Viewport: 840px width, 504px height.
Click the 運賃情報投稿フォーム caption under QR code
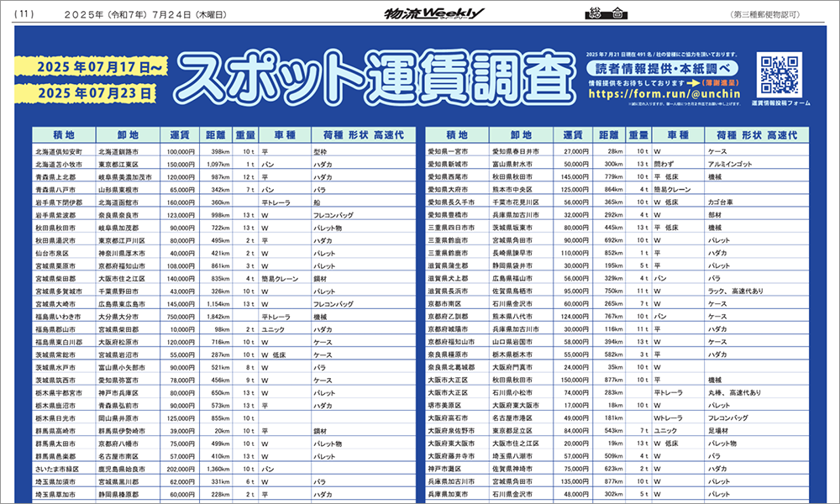click(780, 103)
